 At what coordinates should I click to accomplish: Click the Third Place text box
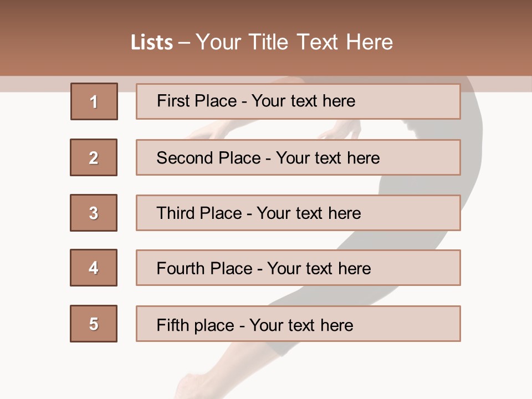(x=298, y=213)
